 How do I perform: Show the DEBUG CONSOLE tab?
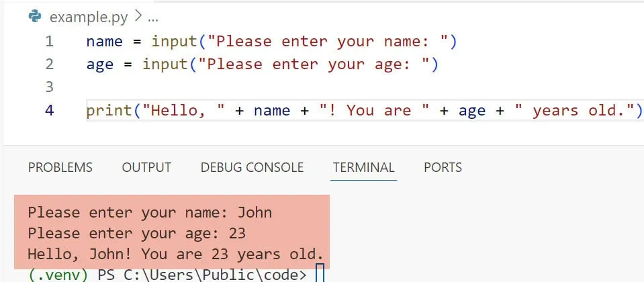coord(252,167)
